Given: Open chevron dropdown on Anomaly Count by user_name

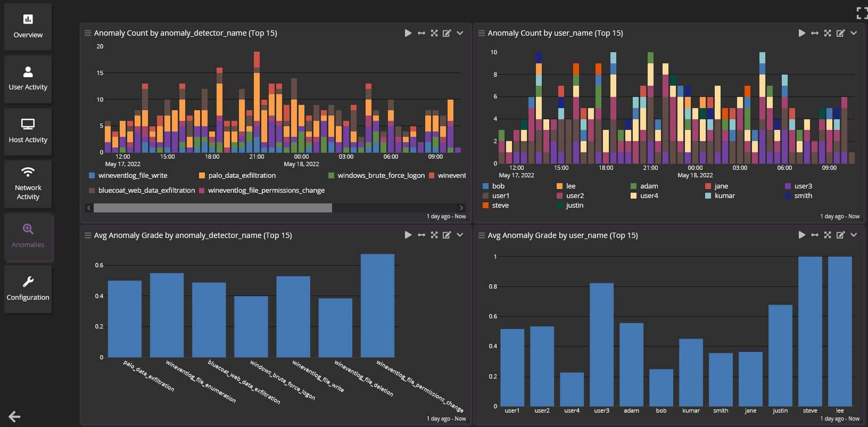Looking at the screenshot, I should click(x=854, y=33).
